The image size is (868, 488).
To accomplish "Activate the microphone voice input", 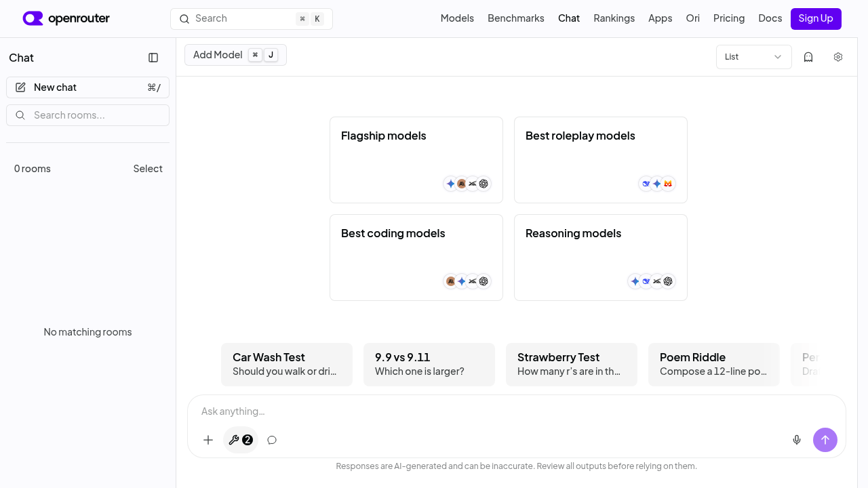I will tap(797, 440).
